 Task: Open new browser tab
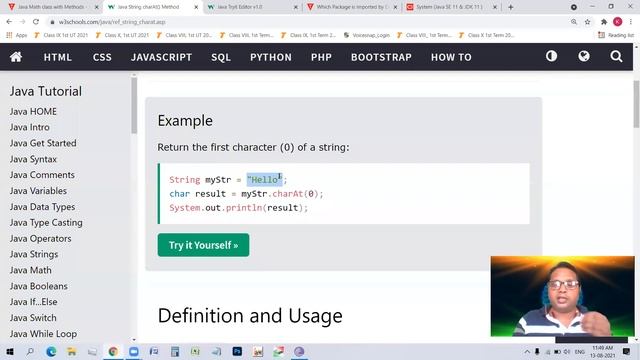pyautogui.click(x=510, y=7)
